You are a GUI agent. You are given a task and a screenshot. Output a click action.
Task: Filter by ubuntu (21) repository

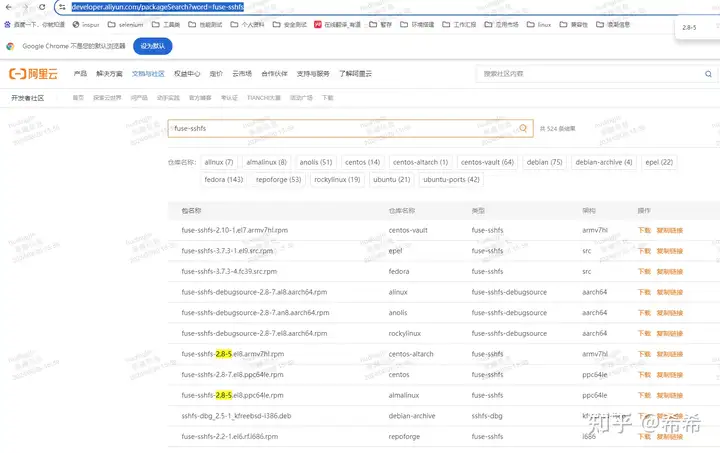click(x=392, y=179)
